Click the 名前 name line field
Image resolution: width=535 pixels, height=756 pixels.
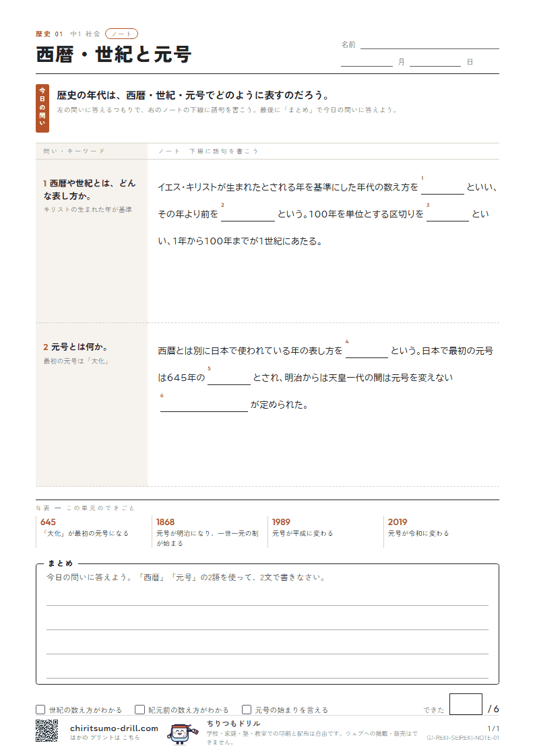(x=429, y=44)
